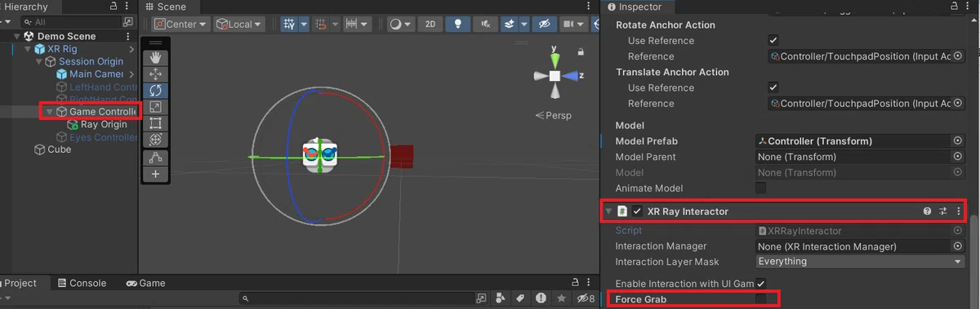Click the Edit Collider custom tool icon
The width and height of the screenshot is (980, 309).
pyautogui.click(x=155, y=157)
